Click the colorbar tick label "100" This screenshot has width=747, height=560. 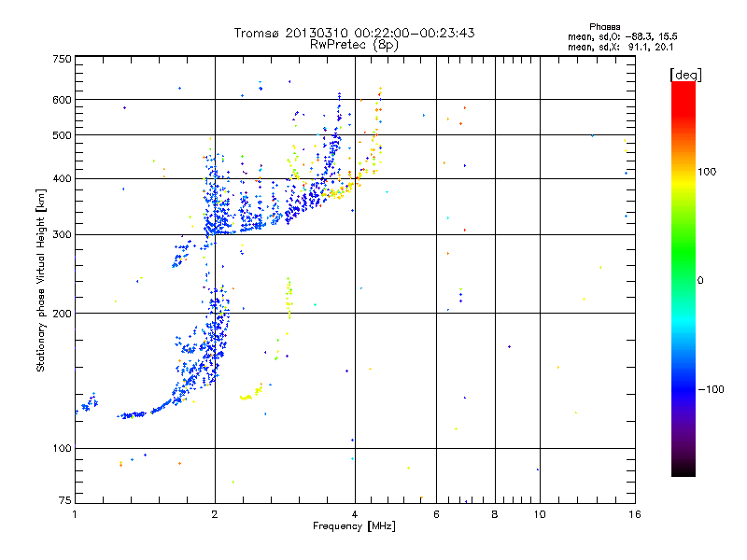(707, 172)
